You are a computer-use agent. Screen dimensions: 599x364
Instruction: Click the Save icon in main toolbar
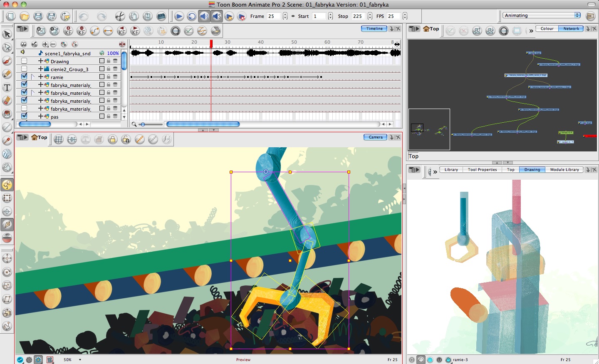click(x=38, y=16)
